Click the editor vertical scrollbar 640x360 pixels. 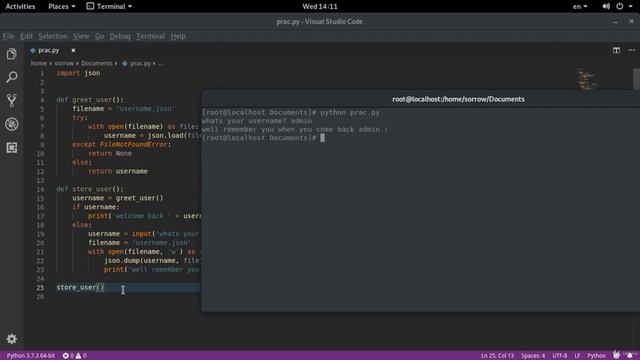[636, 79]
